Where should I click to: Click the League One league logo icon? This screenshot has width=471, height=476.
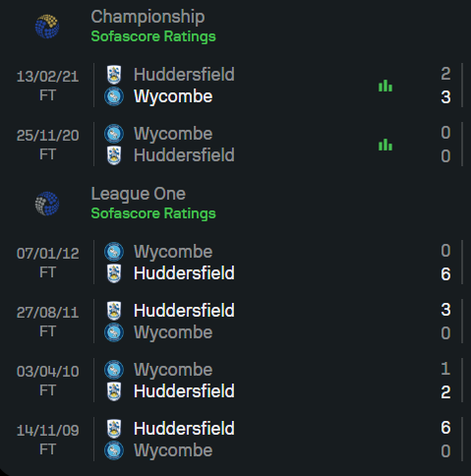(47, 204)
